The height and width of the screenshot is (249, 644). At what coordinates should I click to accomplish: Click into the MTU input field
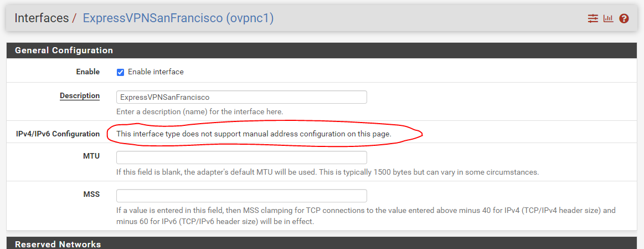point(241,157)
